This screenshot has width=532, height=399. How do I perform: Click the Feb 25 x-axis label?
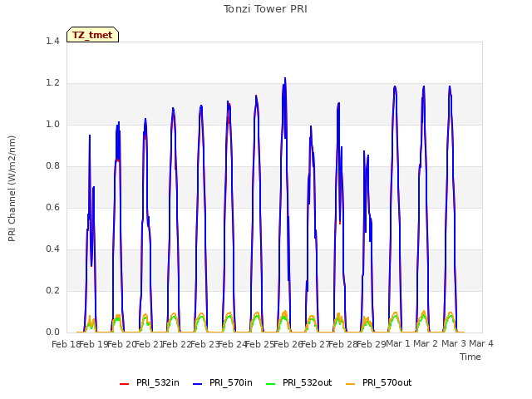pos(260,344)
